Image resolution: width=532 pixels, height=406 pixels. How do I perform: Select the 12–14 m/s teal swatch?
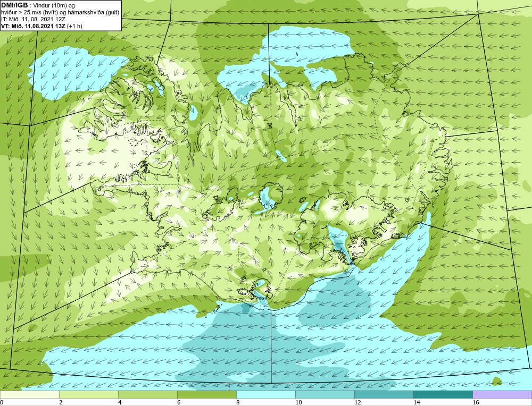coord(384,394)
